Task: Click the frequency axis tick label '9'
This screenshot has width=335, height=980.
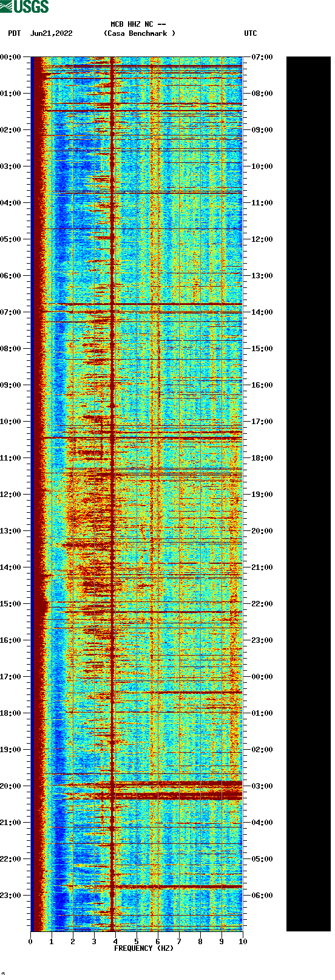Action: (x=222, y=942)
